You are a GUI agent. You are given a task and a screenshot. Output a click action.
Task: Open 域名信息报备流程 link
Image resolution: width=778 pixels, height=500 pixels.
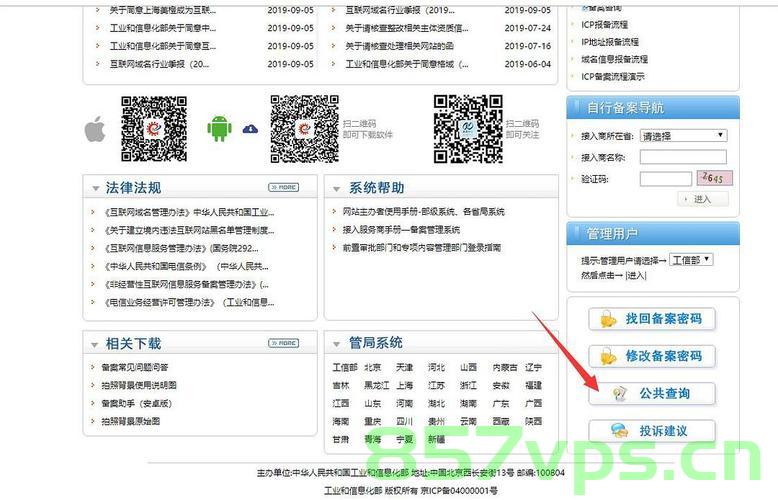tap(614, 60)
